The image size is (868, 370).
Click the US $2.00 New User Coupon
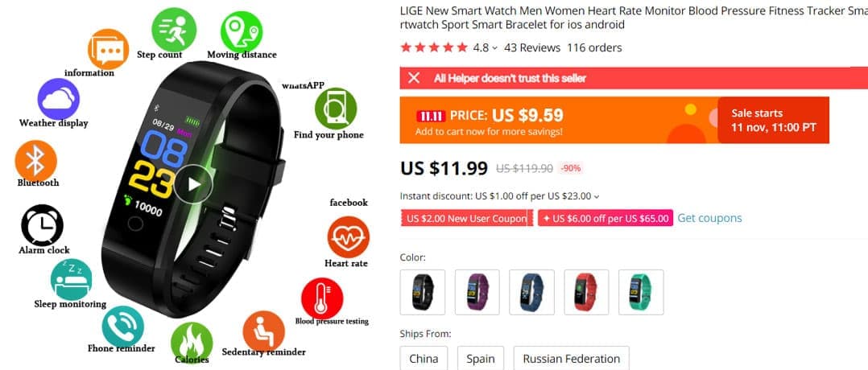(x=466, y=218)
